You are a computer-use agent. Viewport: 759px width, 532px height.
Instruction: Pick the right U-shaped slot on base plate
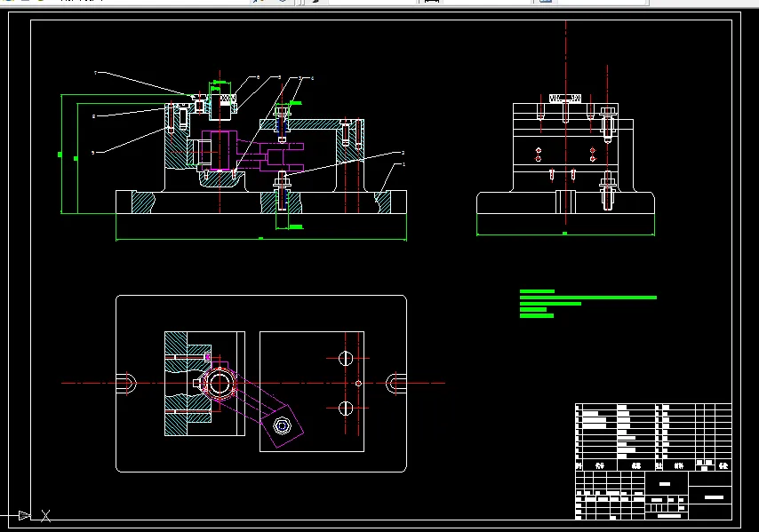coord(395,383)
